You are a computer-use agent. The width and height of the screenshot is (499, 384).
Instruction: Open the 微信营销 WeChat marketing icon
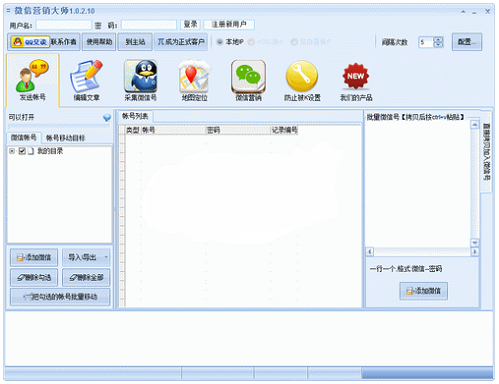click(x=248, y=80)
